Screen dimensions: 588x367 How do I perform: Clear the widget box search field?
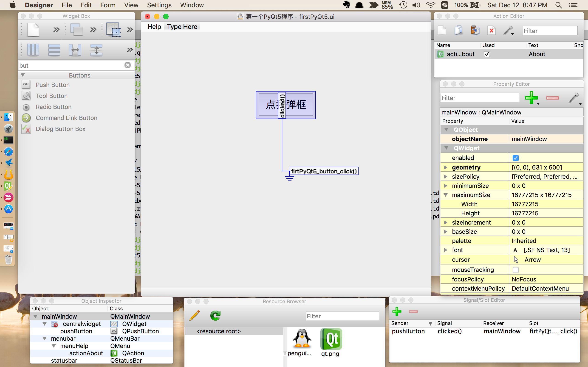[x=127, y=65]
